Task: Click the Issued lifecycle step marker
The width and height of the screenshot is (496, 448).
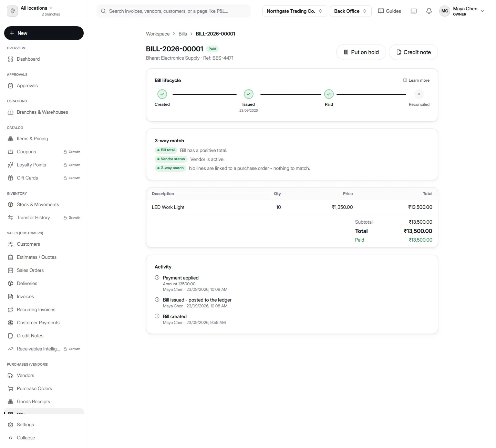Action: coord(249,94)
